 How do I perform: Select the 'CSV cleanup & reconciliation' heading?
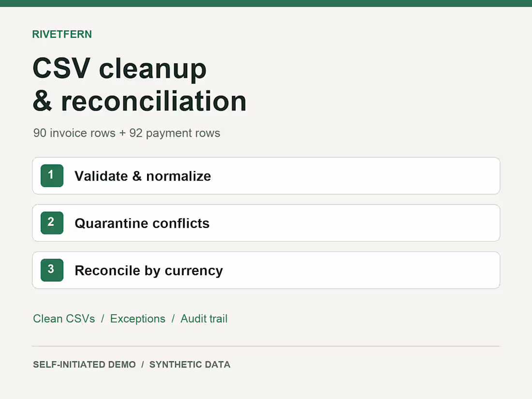(139, 85)
